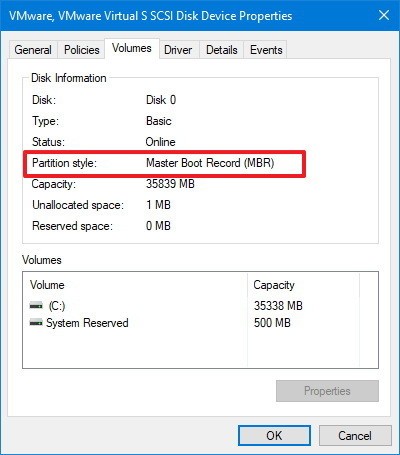The height and width of the screenshot is (455, 400).
Task: Click the 35338 MB capacity cell
Action: click(278, 306)
